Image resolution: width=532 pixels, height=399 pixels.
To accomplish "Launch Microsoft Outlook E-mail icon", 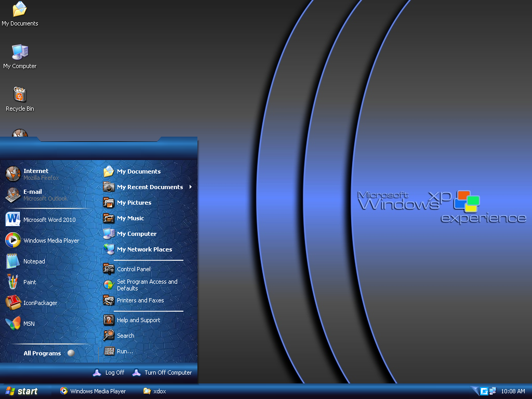I will pos(13,195).
